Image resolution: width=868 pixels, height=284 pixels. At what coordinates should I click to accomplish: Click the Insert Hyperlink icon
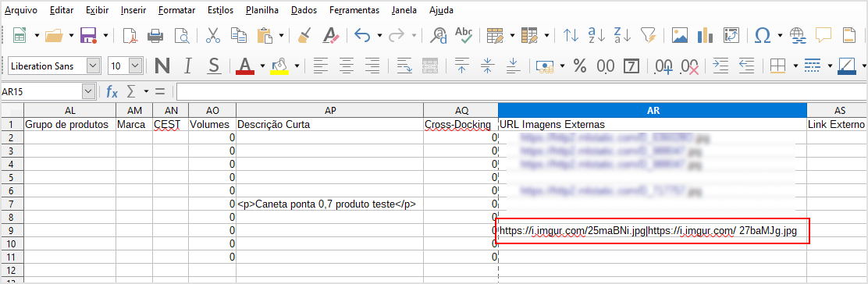pyautogui.click(x=798, y=37)
